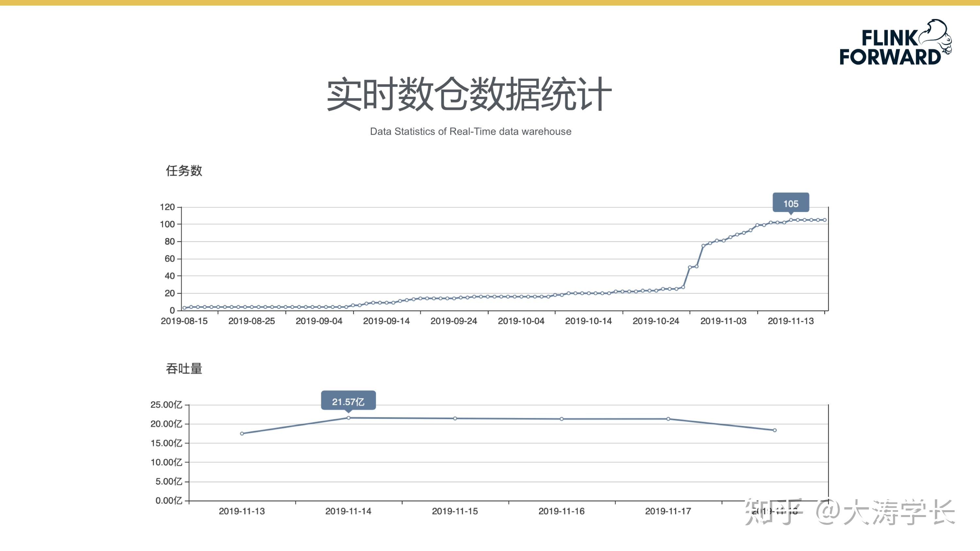Screen dimensions: 980x551
Task: Click the 21.57亿 tooltip label
Action: point(348,401)
